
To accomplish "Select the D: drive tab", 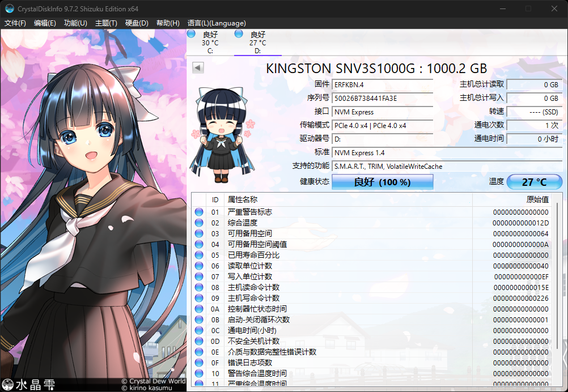I will click(x=258, y=42).
